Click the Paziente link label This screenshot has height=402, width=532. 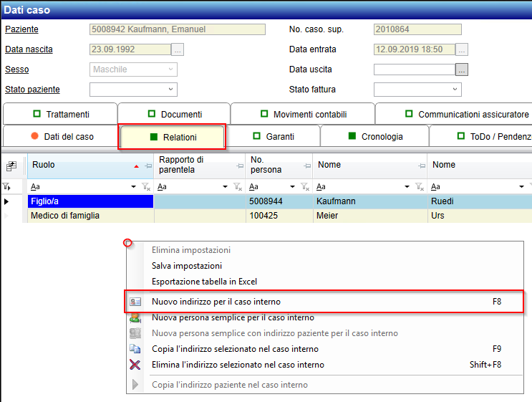21,29
